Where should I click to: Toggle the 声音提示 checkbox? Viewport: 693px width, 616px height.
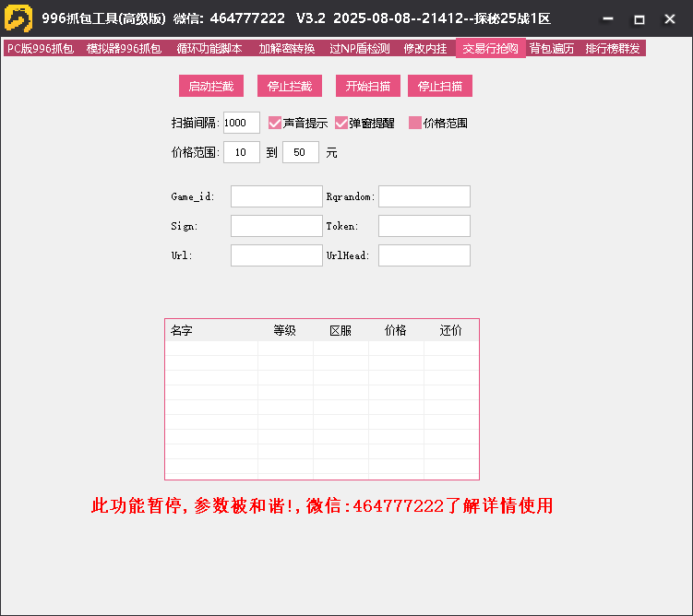[x=275, y=123]
